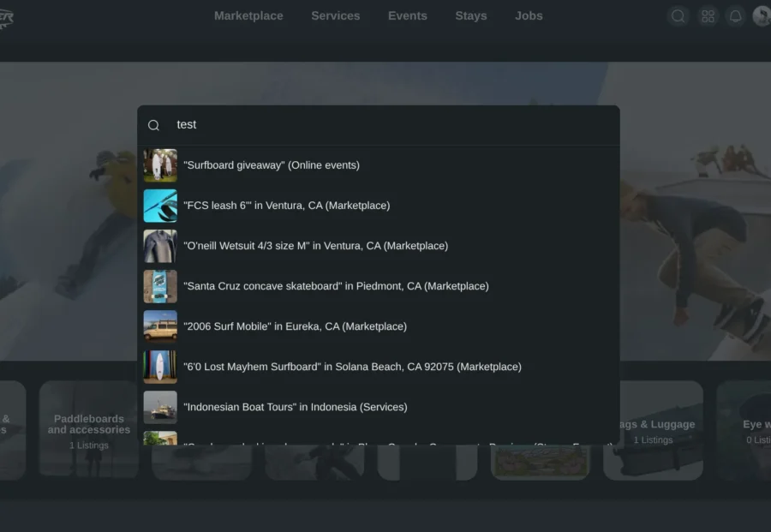
Task: Open the Services menu item
Action: 335,15
